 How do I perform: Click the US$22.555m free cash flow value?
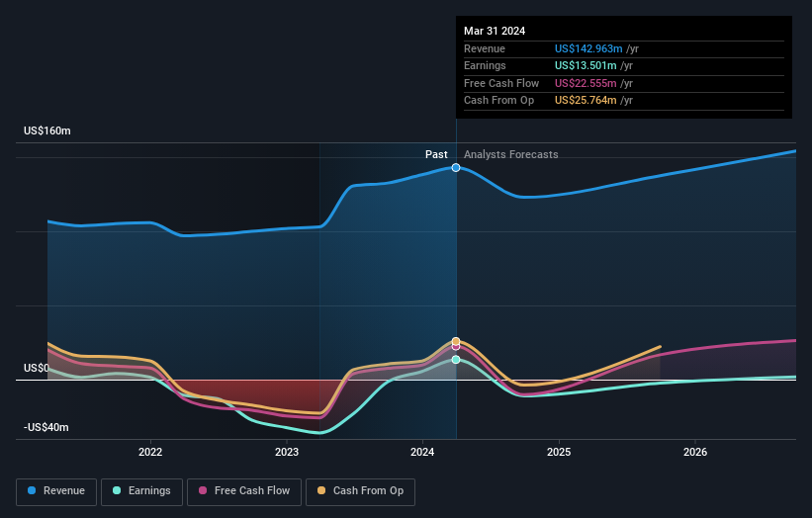(586, 83)
